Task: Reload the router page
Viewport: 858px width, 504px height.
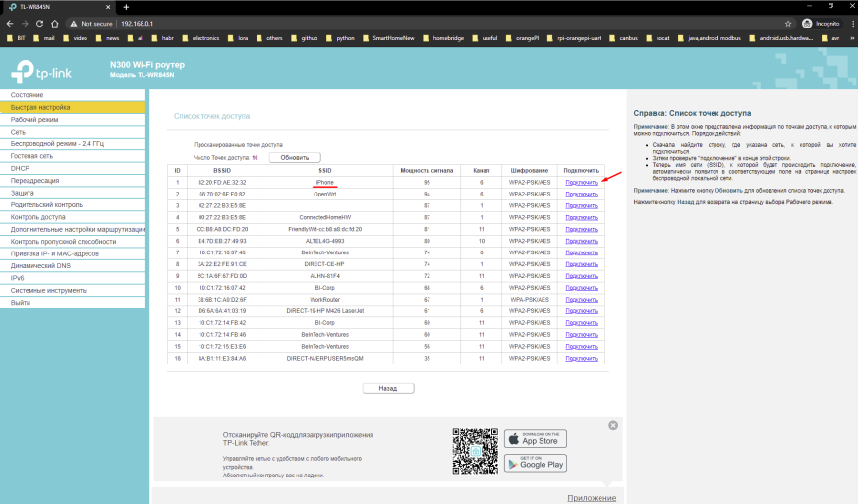Action: (x=39, y=24)
